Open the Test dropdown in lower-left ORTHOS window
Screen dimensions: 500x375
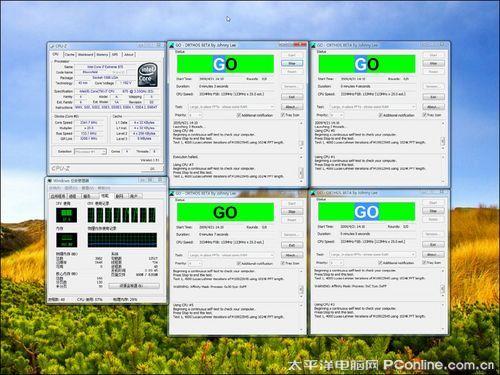coord(231,255)
